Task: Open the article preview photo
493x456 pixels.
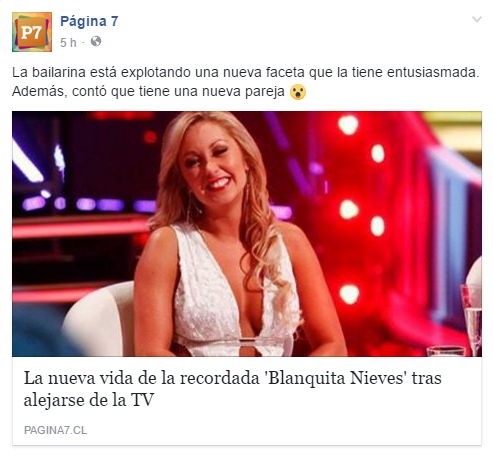Action: coord(247,234)
